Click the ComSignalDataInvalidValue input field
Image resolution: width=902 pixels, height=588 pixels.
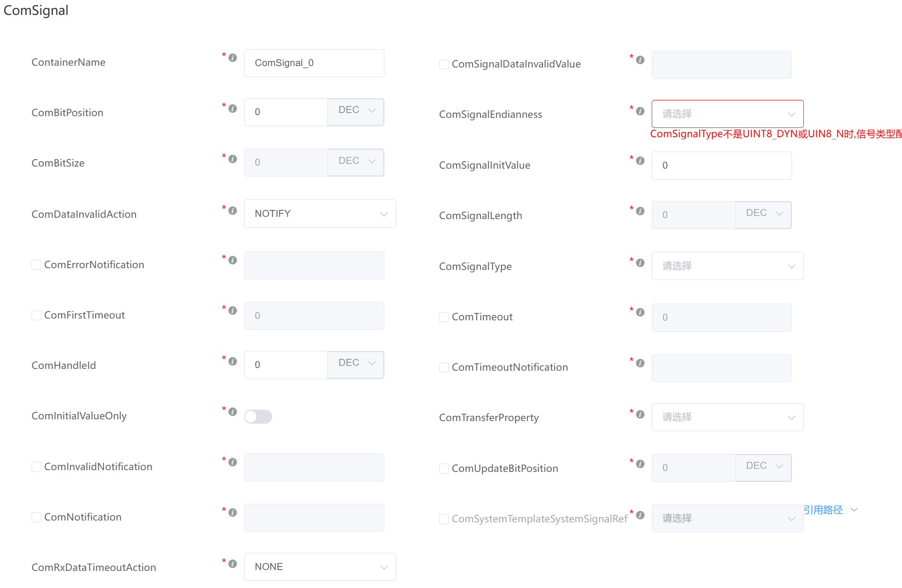point(721,64)
